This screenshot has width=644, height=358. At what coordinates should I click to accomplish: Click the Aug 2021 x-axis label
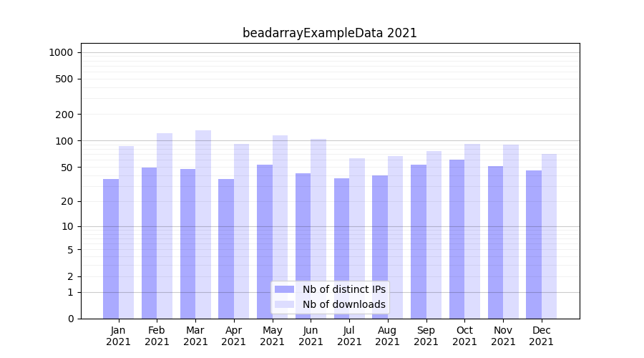tap(387, 336)
